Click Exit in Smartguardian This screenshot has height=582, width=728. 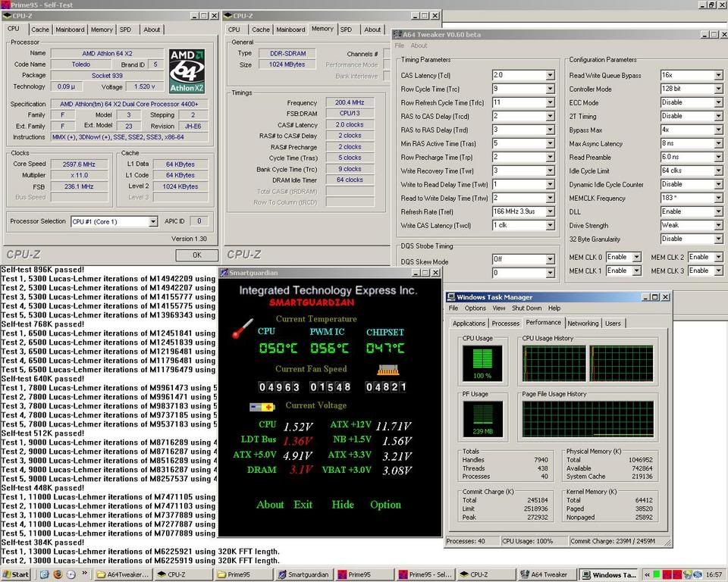tap(303, 505)
